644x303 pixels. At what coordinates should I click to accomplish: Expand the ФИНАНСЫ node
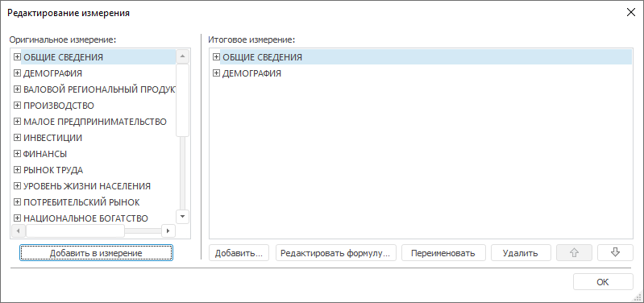[17, 154]
